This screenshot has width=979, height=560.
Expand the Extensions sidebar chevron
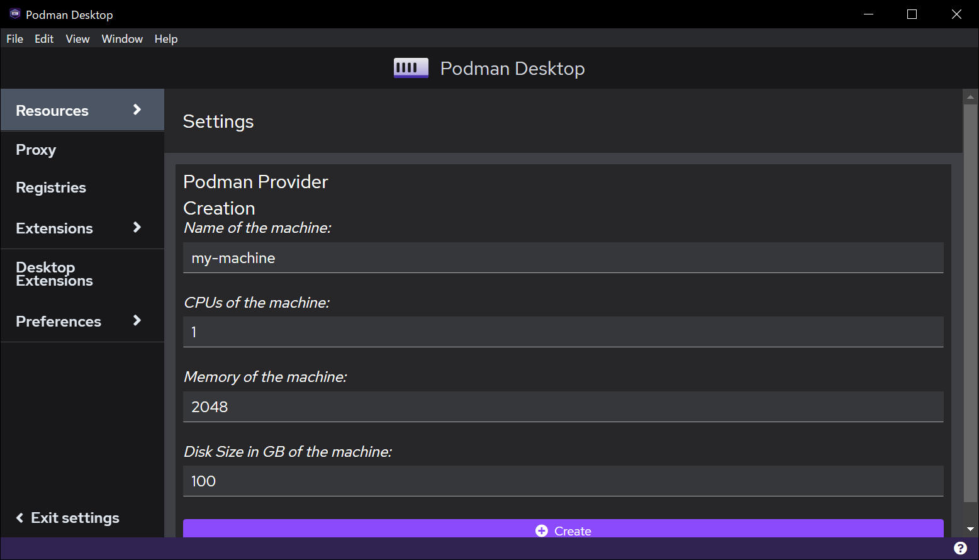pos(137,228)
